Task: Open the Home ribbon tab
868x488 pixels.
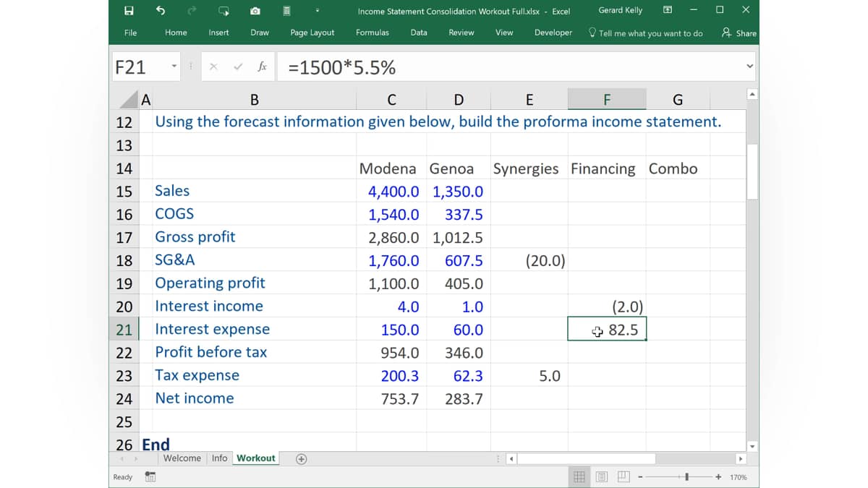Action: (176, 33)
